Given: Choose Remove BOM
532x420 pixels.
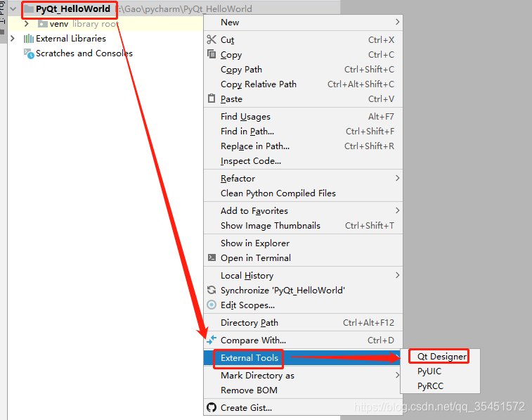Looking at the screenshot, I should 303,390.
